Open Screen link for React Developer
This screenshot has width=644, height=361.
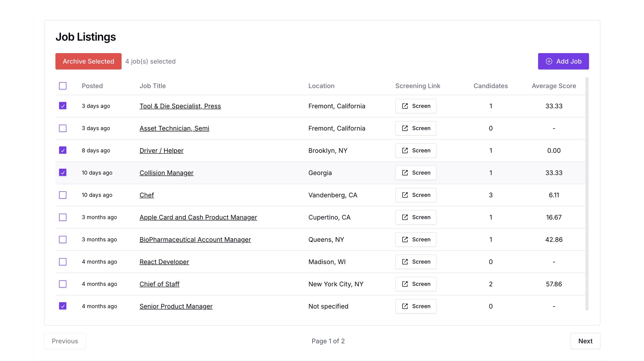pos(416,262)
